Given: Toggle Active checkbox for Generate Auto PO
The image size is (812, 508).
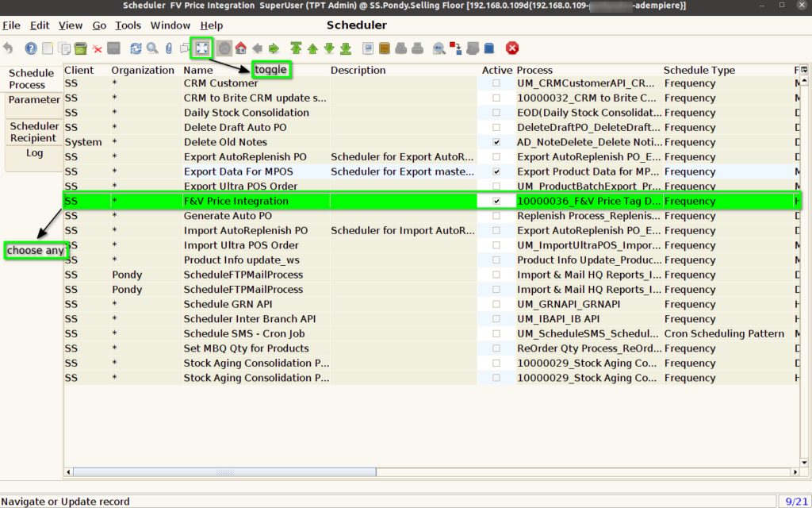Looking at the screenshot, I should [x=496, y=216].
